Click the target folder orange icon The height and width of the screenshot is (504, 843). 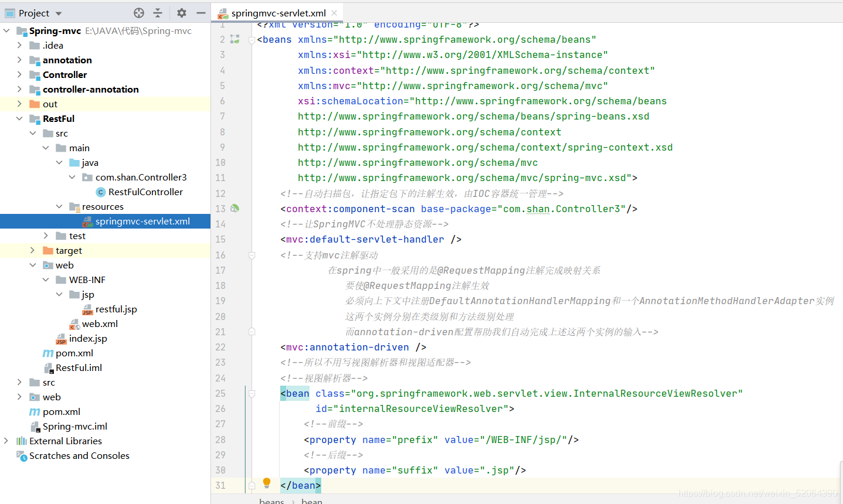tap(48, 250)
